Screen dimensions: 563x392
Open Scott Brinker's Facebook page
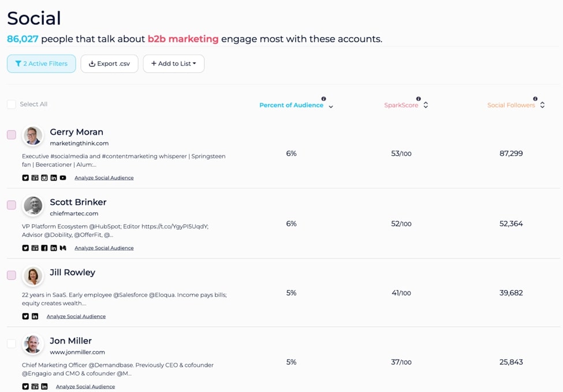click(x=44, y=248)
